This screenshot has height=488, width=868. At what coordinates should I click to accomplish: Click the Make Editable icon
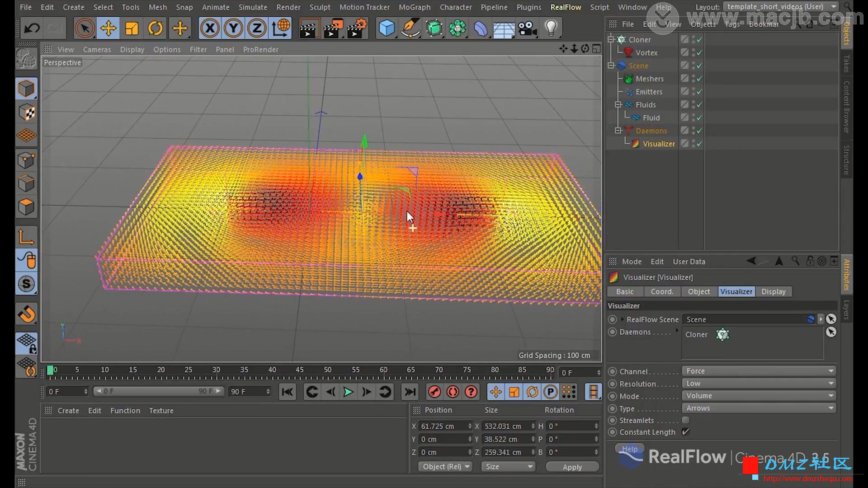(x=26, y=58)
